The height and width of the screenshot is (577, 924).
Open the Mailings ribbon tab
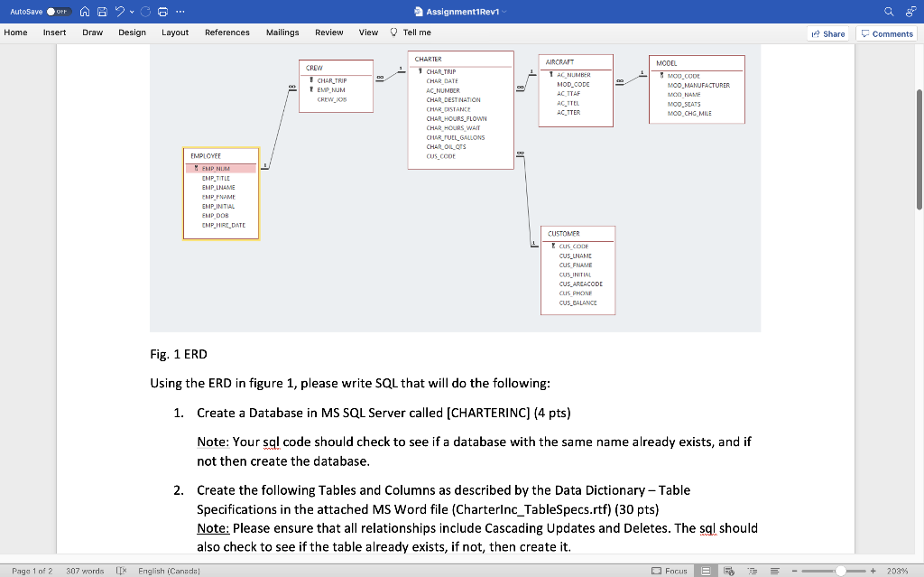pos(282,33)
